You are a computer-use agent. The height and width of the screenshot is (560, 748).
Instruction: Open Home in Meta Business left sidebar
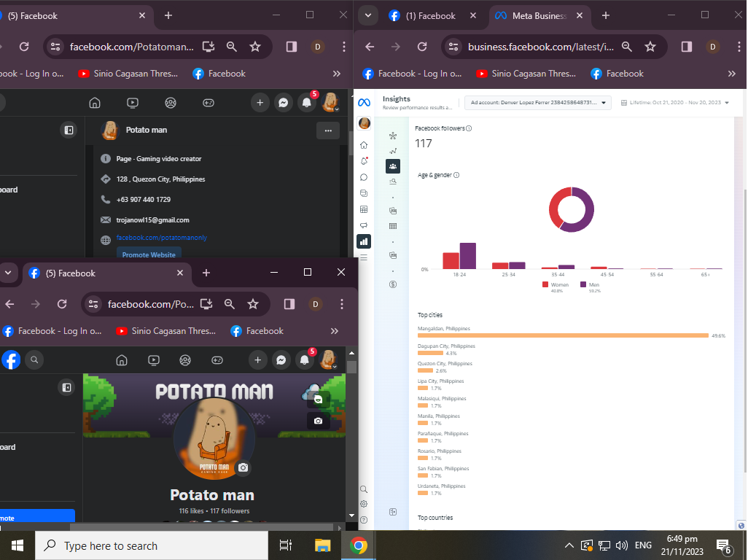[364, 144]
